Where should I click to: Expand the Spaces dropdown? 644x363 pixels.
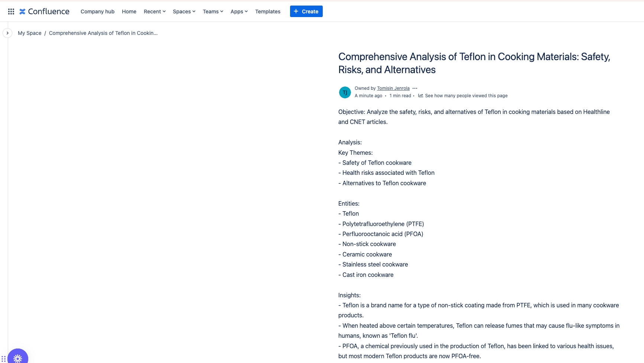tap(184, 12)
